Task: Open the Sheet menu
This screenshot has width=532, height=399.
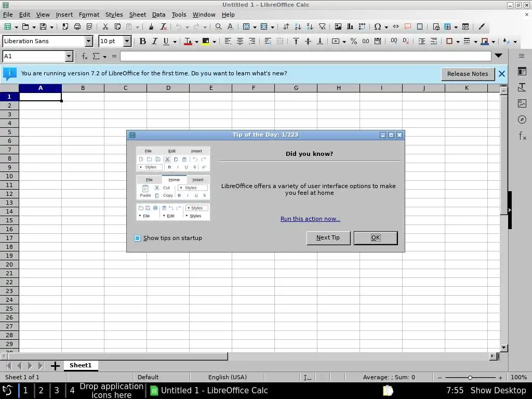Action: tap(137, 15)
